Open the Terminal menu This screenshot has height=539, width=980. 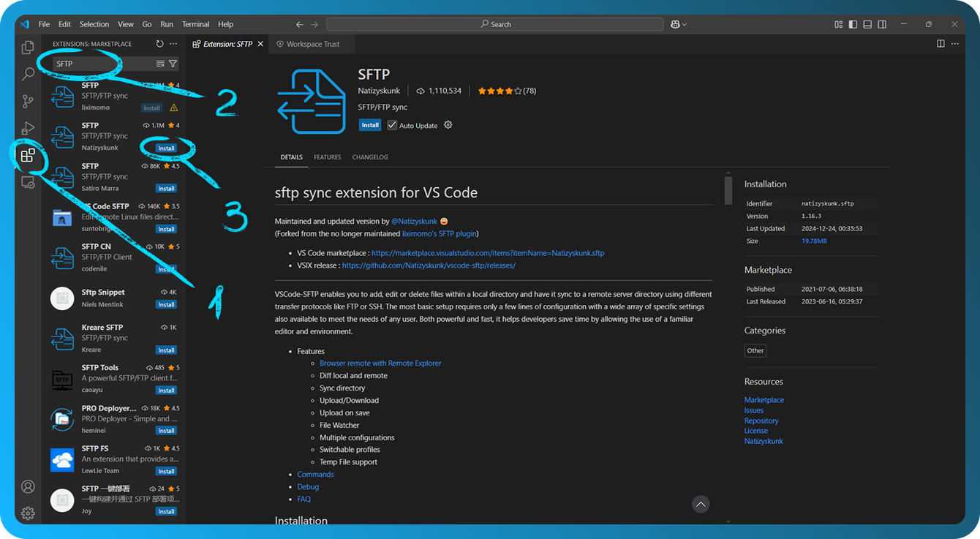(195, 23)
